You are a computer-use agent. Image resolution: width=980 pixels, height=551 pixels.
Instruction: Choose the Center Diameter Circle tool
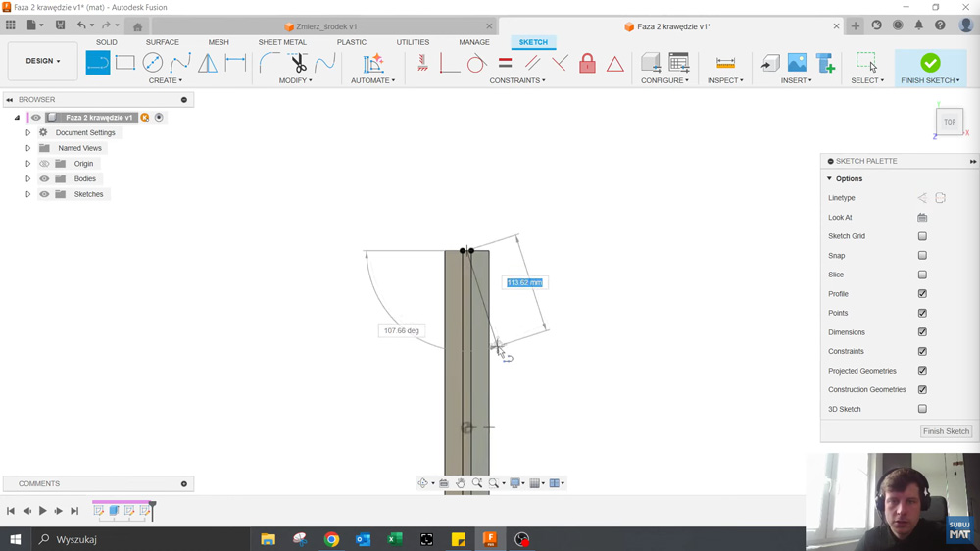point(153,63)
